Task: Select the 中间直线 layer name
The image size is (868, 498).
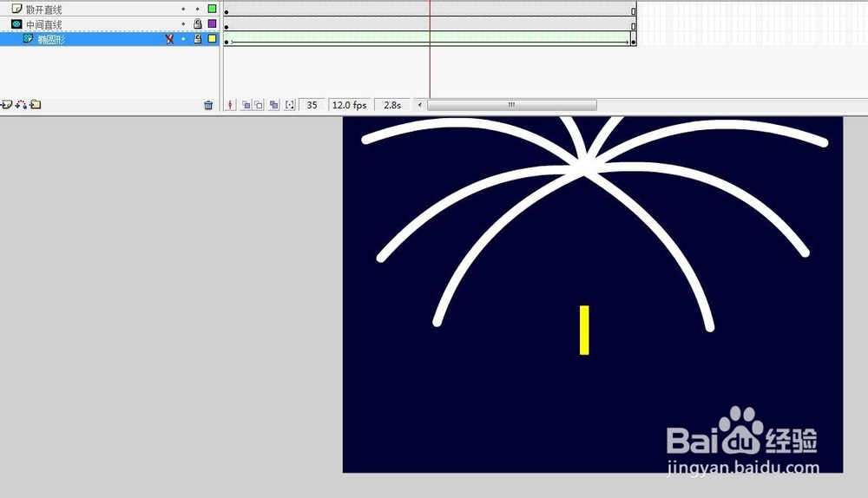Action: coord(43,24)
